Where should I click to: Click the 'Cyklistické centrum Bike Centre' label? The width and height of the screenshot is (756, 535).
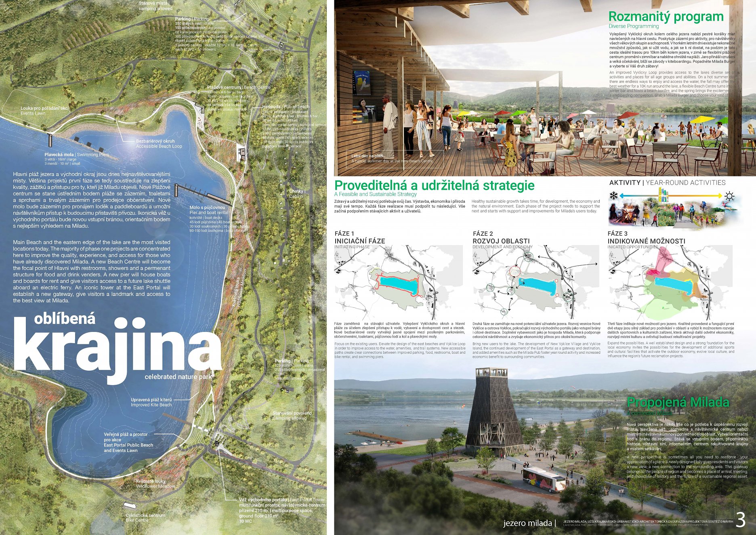pos(145,518)
